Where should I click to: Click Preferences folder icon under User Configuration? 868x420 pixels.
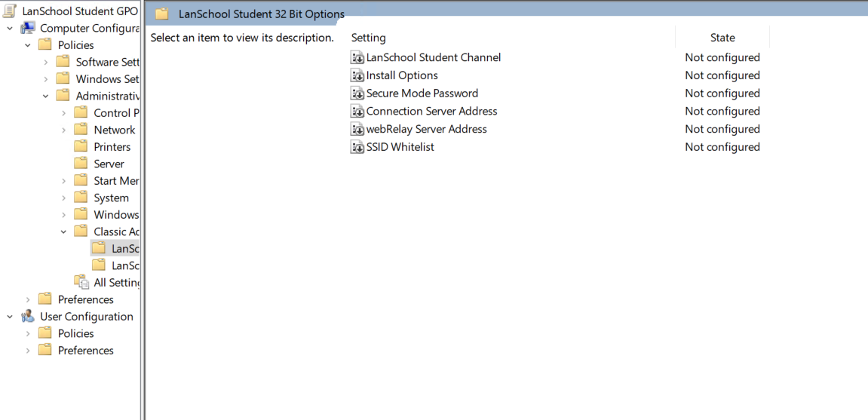pyautogui.click(x=45, y=351)
